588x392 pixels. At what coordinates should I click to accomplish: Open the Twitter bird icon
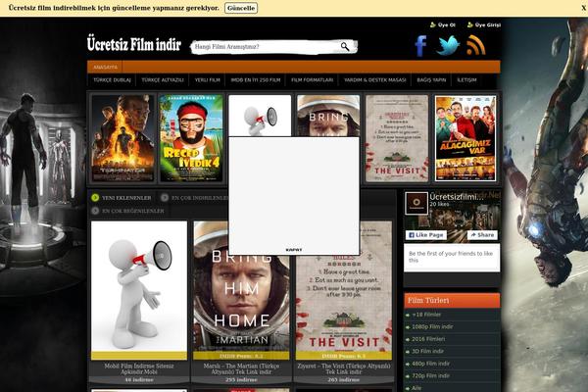(448, 45)
